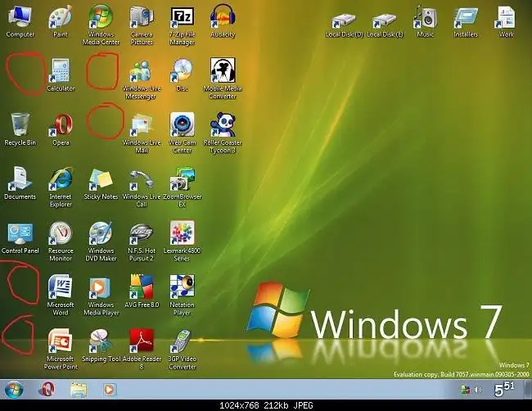
Task: Click the volume speaker tray icon
Action: 479,389
